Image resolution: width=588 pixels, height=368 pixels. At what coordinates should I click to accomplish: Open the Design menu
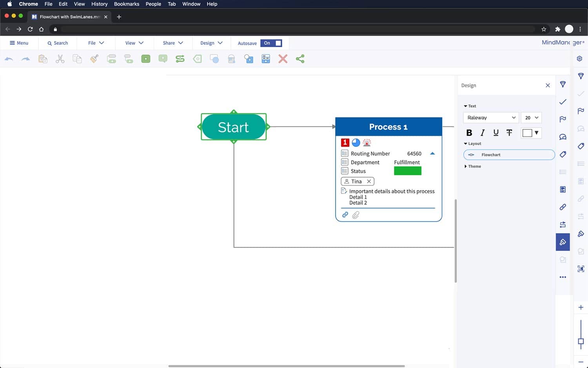[x=211, y=43]
